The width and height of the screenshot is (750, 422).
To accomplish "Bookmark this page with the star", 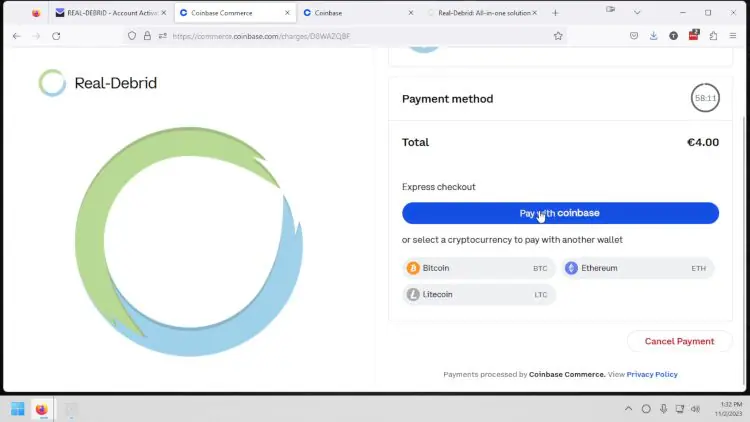I will [558, 36].
